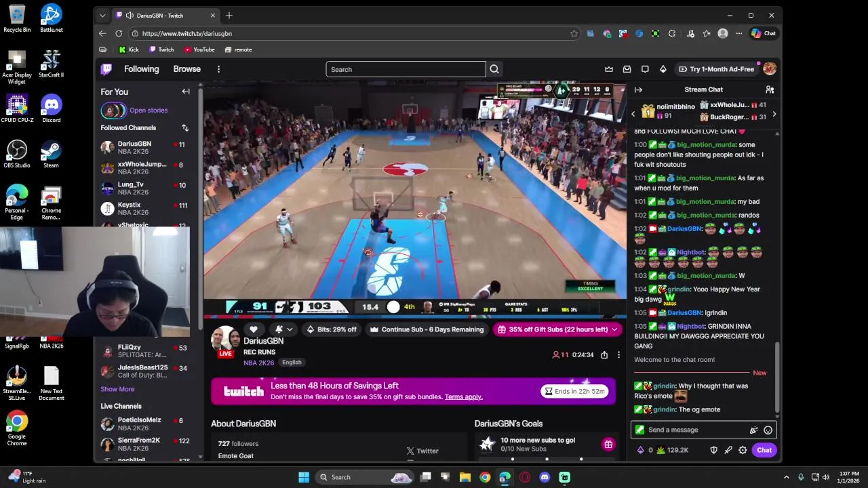Viewport: 868px width, 488px height.
Task: Open the Browse tab
Action: pos(186,69)
